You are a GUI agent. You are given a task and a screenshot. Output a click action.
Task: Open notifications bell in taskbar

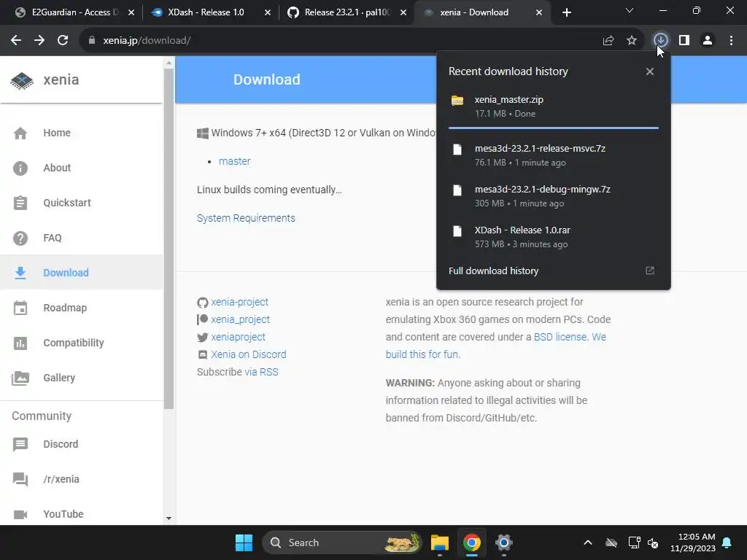point(727,542)
